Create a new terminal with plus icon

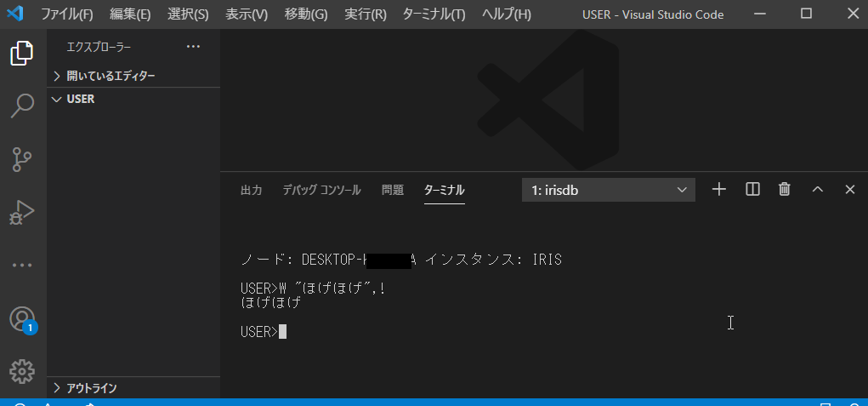(x=719, y=190)
